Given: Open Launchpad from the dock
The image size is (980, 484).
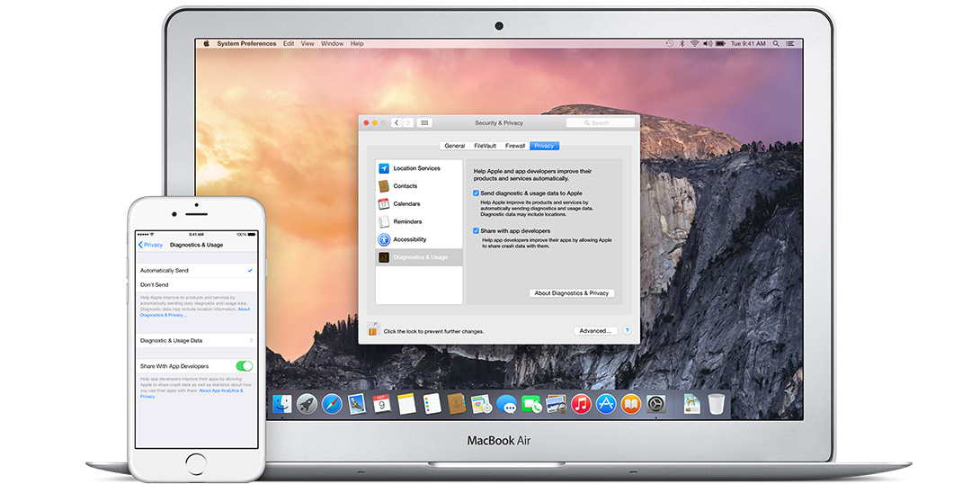Looking at the screenshot, I should (x=307, y=405).
